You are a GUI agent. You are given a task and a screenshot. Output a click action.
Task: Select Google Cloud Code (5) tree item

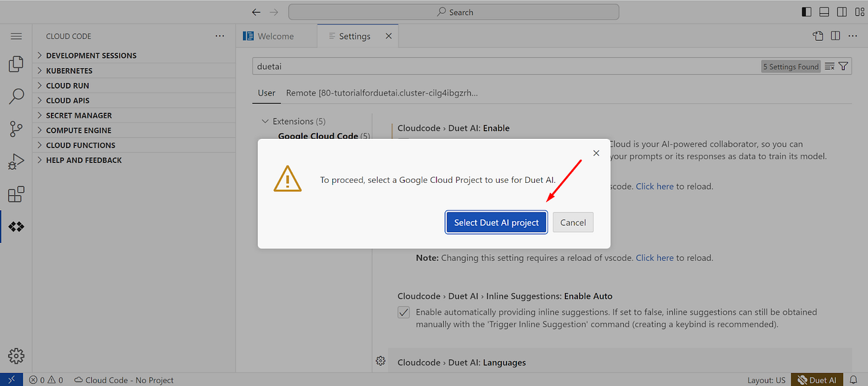(324, 136)
